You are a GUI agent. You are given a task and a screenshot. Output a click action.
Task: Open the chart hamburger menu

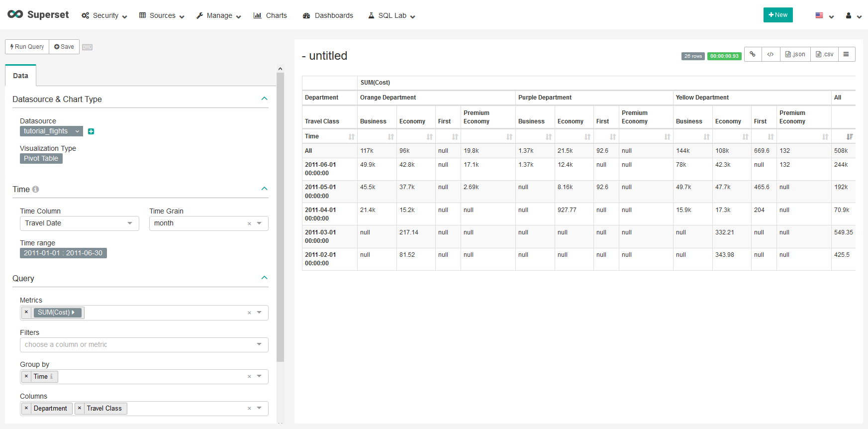click(846, 54)
